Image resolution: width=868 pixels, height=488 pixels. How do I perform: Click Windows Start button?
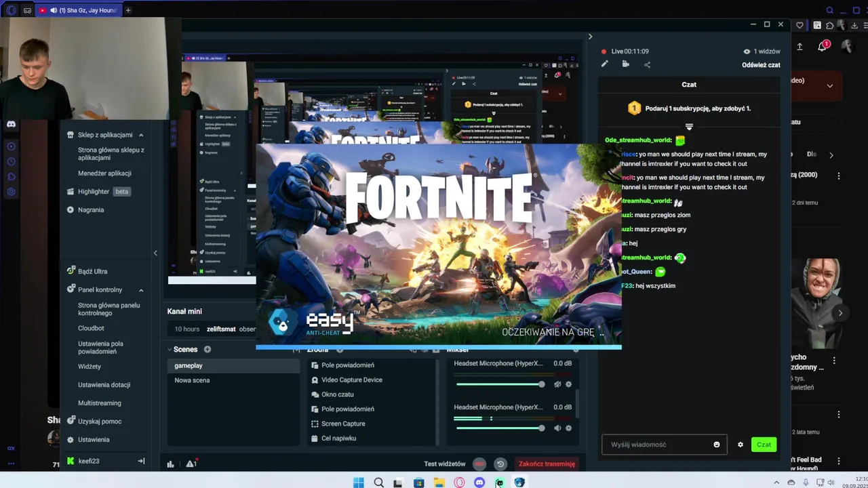pos(358,483)
